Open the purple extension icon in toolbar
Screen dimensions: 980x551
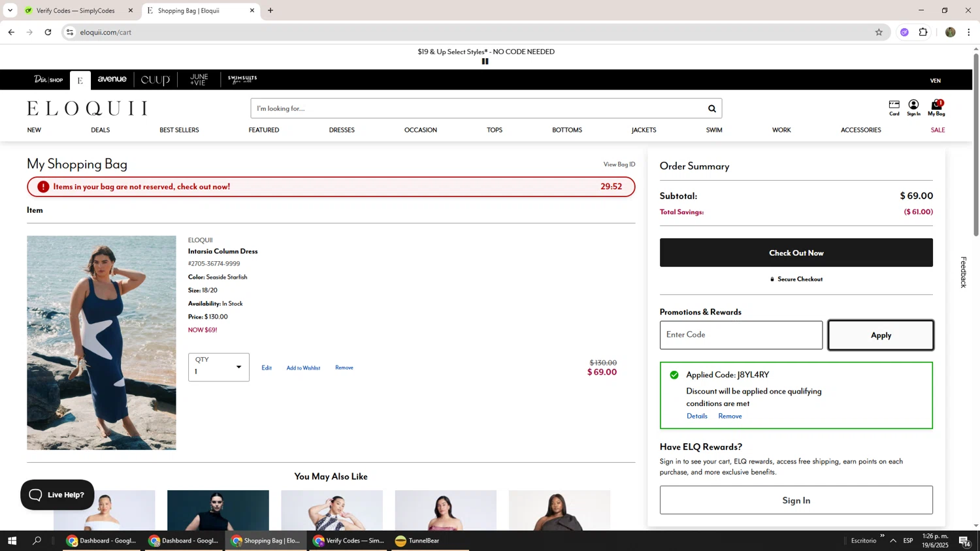904,32
